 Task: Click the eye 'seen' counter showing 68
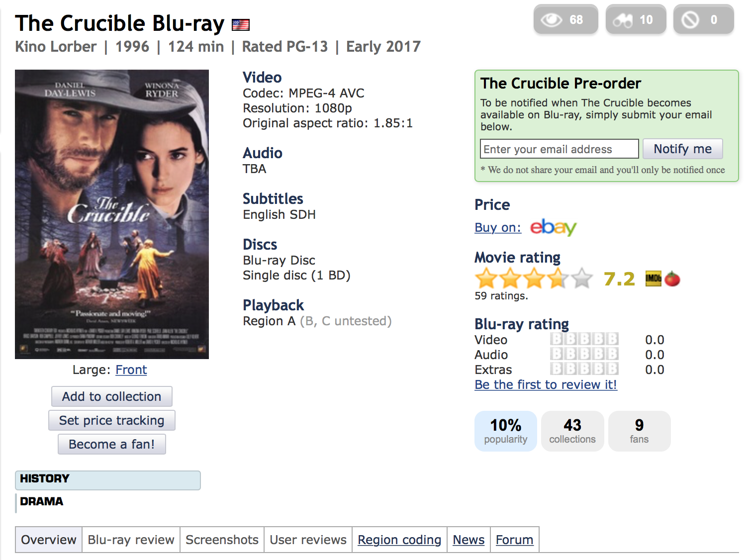(x=565, y=20)
